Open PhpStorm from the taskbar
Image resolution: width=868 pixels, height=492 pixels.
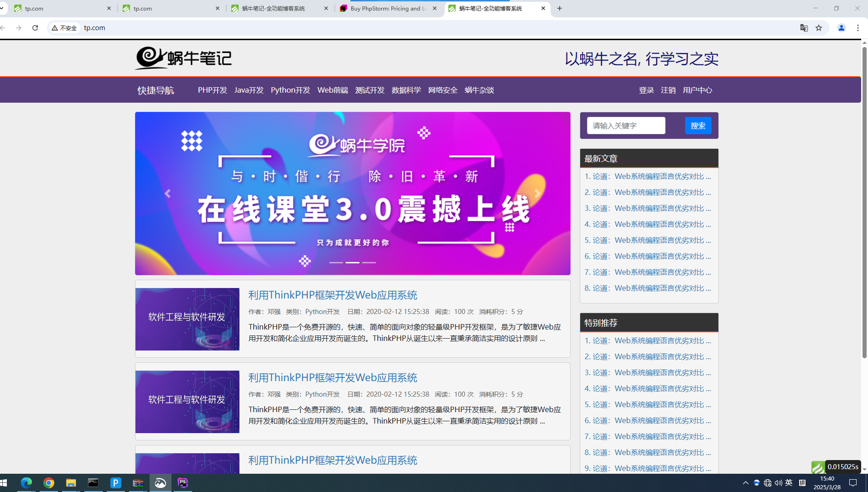pyautogui.click(x=183, y=483)
